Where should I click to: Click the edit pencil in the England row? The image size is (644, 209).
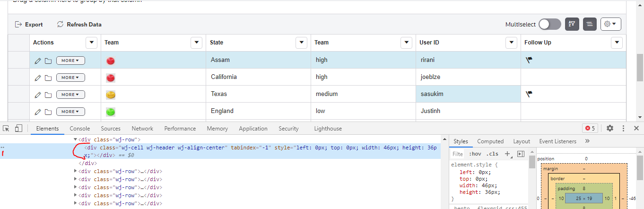38,112
